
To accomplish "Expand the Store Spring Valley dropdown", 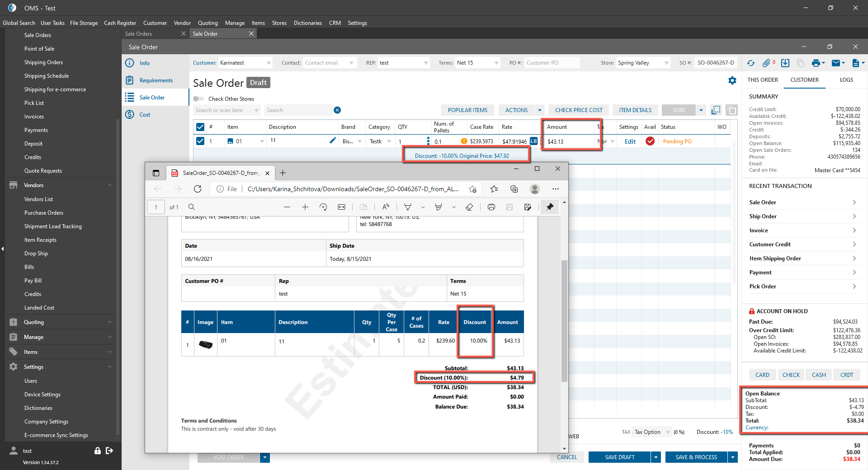I will [666, 63].
